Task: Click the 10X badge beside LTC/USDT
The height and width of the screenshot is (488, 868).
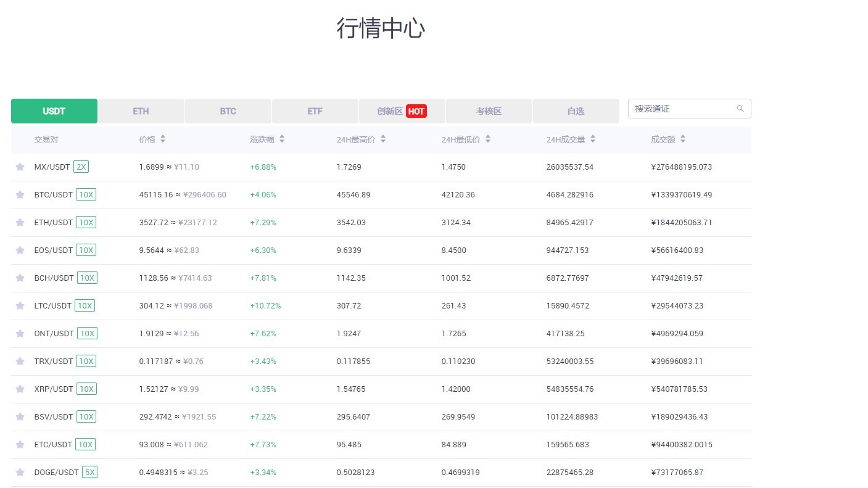Action: 85,305
